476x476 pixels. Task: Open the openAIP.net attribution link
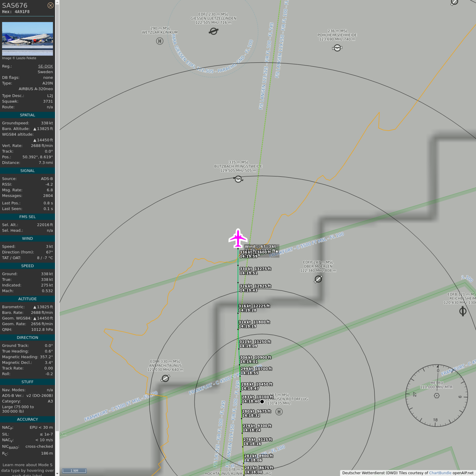pyautogui.click(x=463, y=473)
